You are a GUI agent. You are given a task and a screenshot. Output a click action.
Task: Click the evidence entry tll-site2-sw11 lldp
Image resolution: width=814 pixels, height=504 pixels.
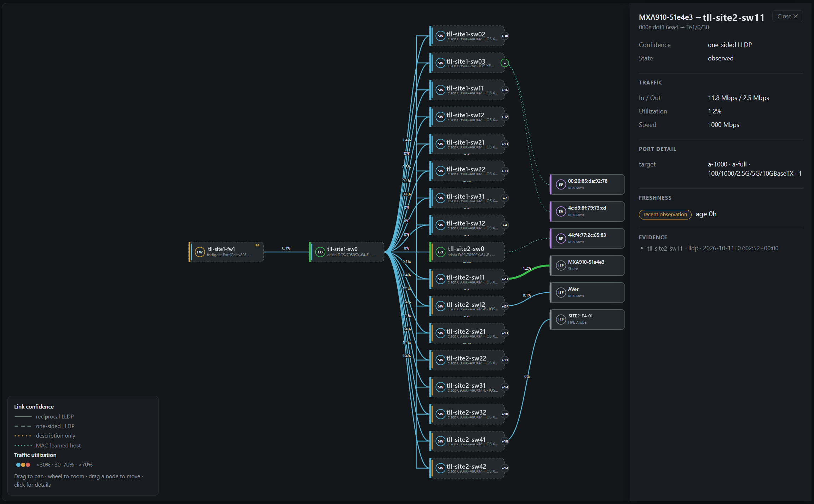(x=712, y=248)
